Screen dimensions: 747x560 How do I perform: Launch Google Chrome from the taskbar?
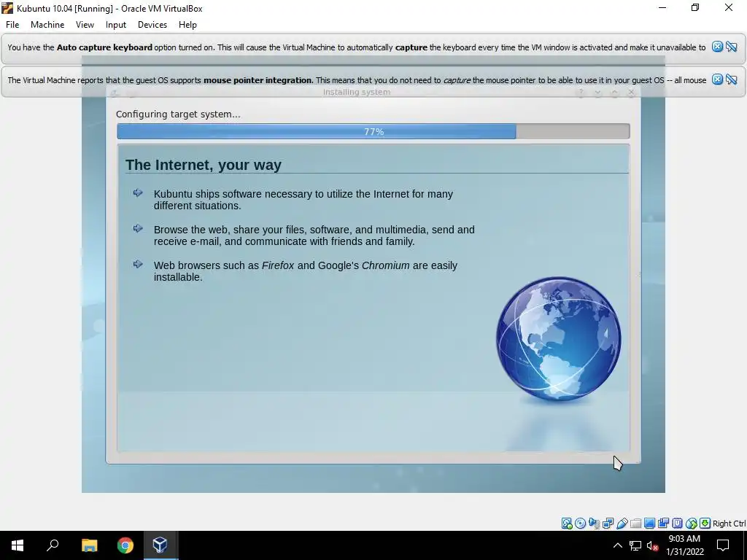[x=125, y=545]
